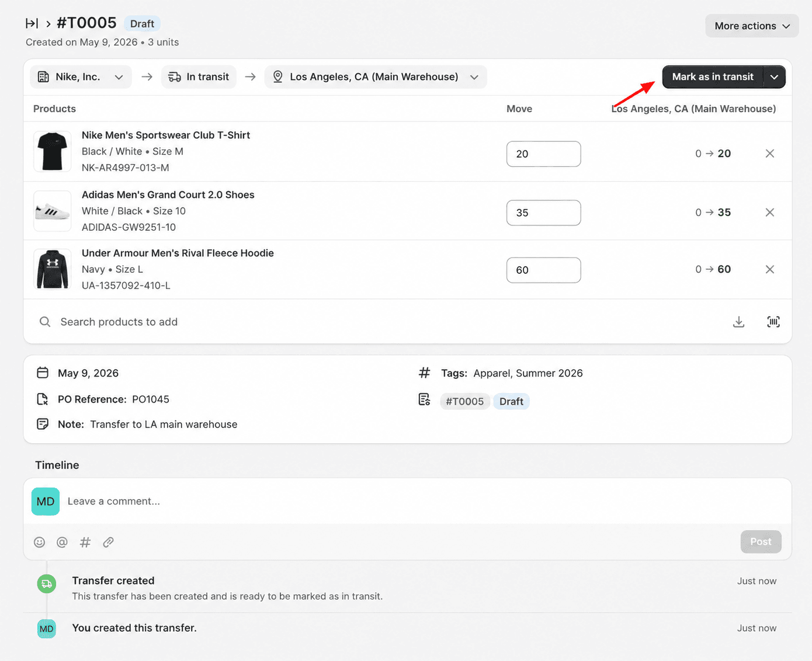This screenshot has height=661, width=812.
Task: Click the Adidas Grand Court shoes thumbnail
Action: coord(53,211)
